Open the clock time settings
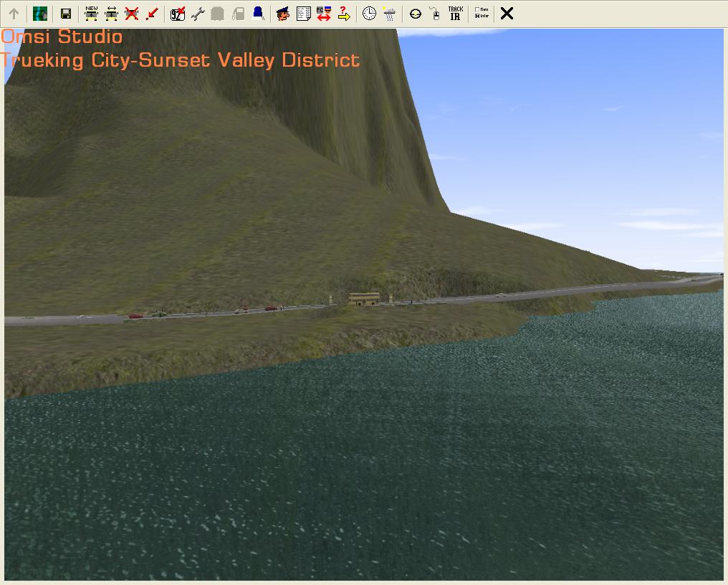Viewport: 728px width, 585px height. click(x=369, y=14)
